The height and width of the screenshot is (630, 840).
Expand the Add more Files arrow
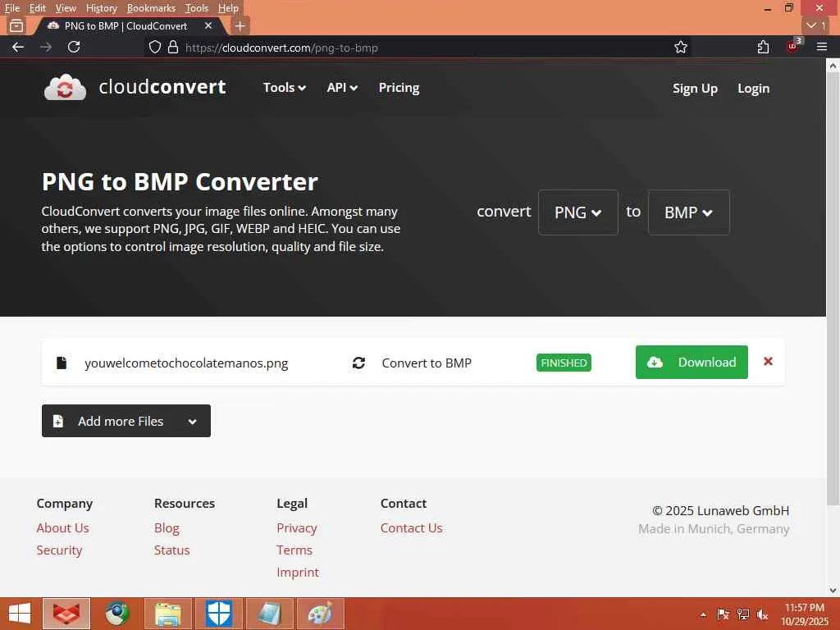(x=192, y=422)
